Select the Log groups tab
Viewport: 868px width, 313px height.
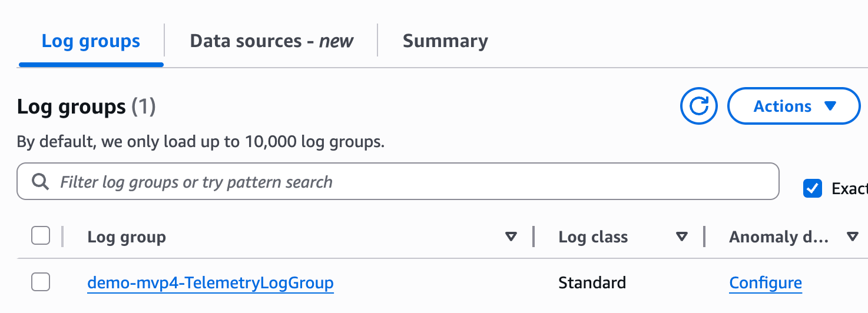(x=91, y=41)
